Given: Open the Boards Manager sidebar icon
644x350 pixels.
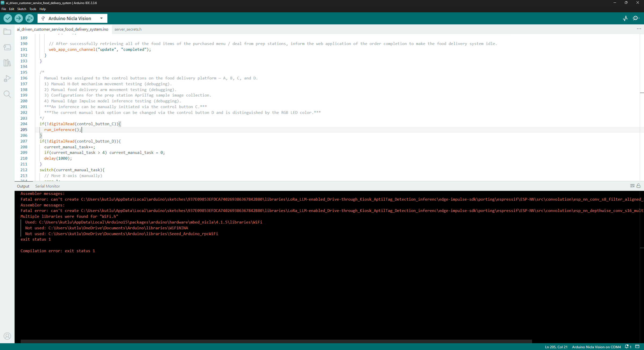Looking at the screenshot, I should [7, 47].
